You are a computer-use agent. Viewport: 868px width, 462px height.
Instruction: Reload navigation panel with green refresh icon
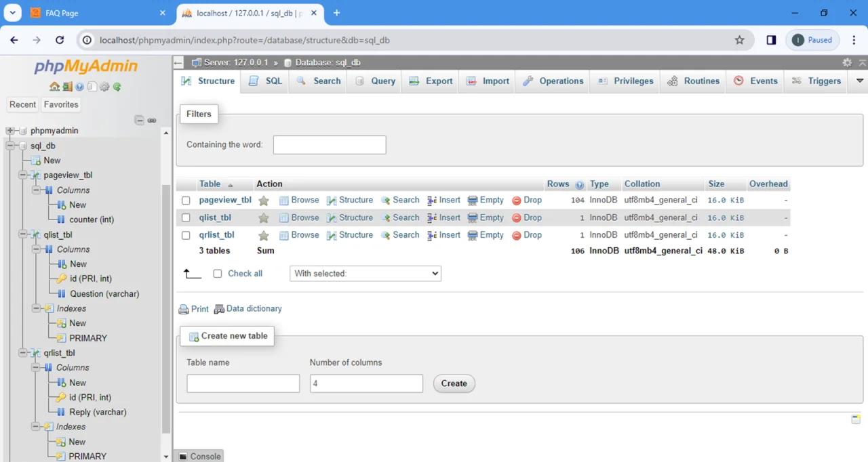pos(117,87)
